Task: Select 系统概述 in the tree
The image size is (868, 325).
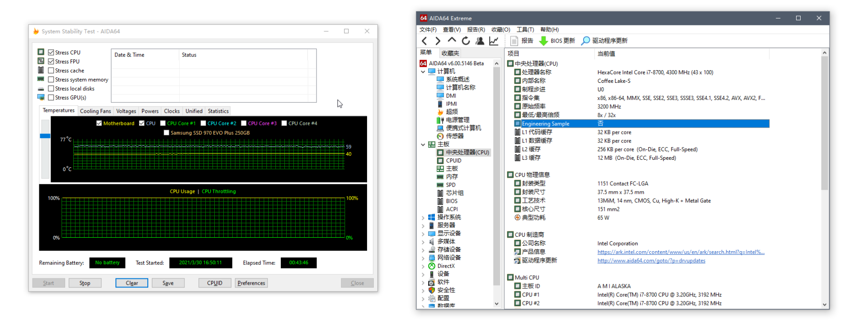Action: (x=453, y=79)
